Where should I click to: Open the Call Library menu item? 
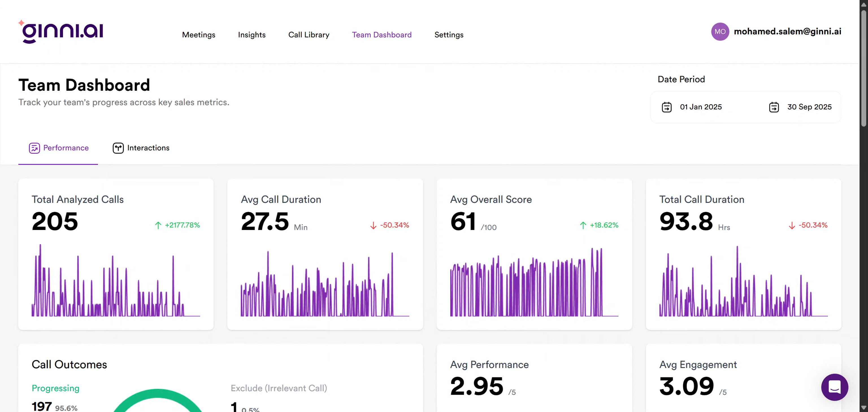pyautogui.click(x=309, y=35)
